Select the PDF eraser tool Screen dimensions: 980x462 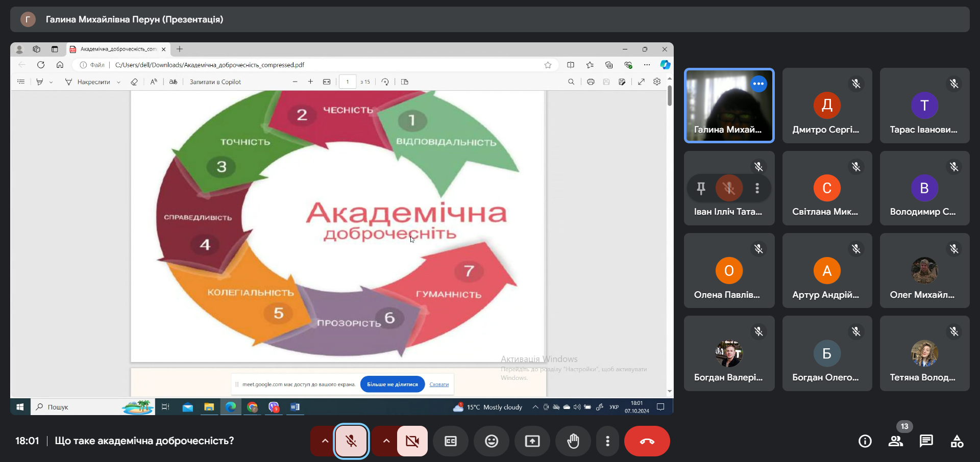point(134,82)
